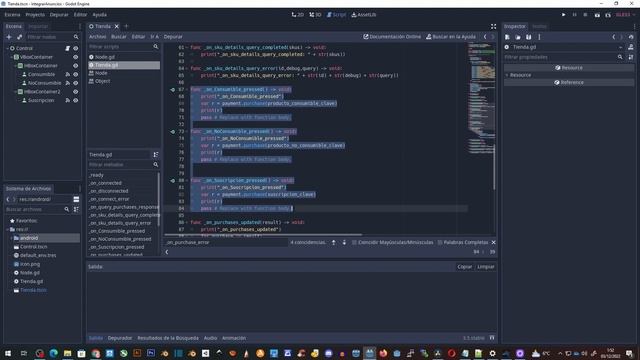Hide the Consumible node
The height and width of the screenshot is (360, 640).
click(76, 74)
